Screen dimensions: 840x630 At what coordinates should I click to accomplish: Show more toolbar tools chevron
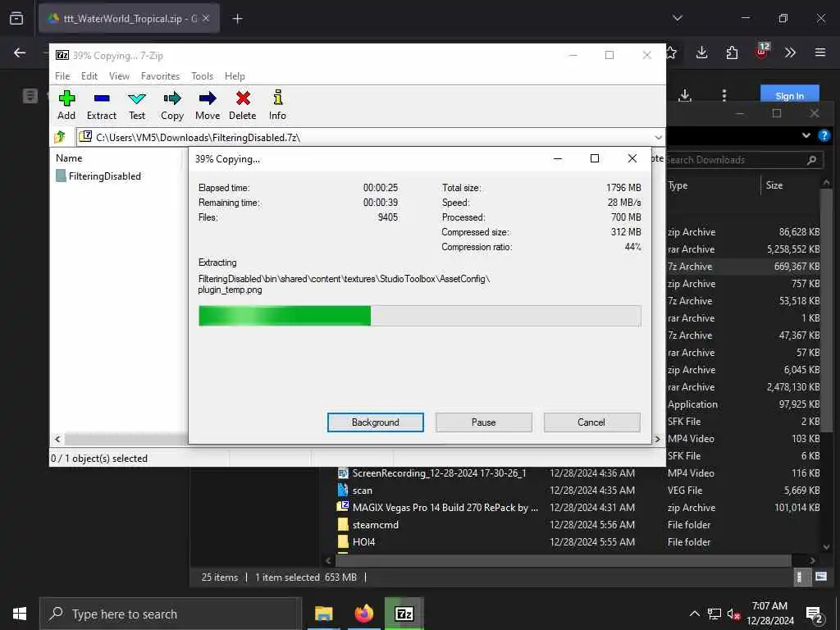pyautogui.click(x=790, y=52)
